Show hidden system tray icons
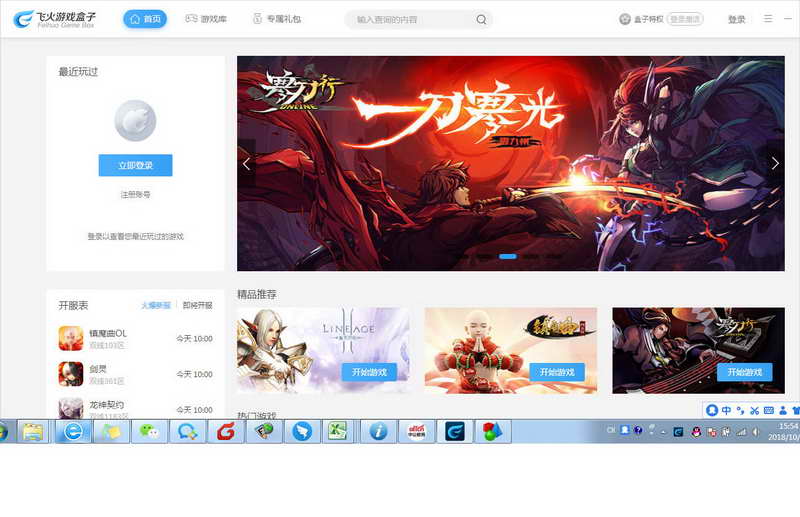Viewport: 800px width, 517px height. (x=664, y=432)
